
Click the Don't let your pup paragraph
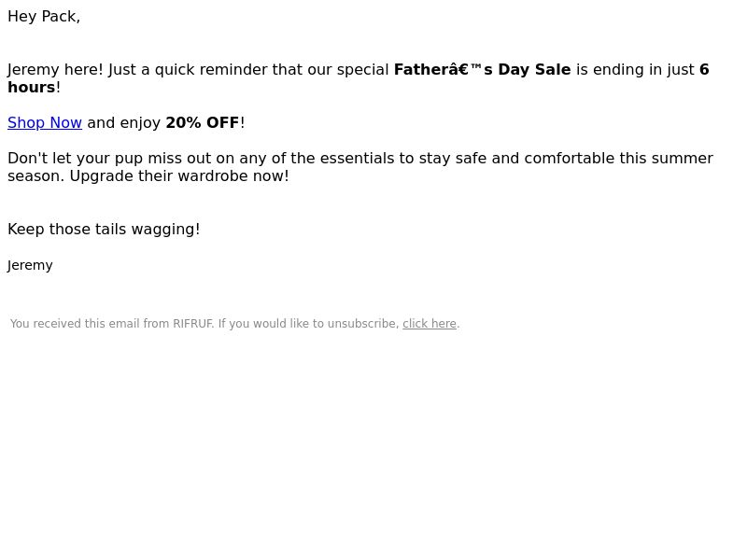point(360,167)
